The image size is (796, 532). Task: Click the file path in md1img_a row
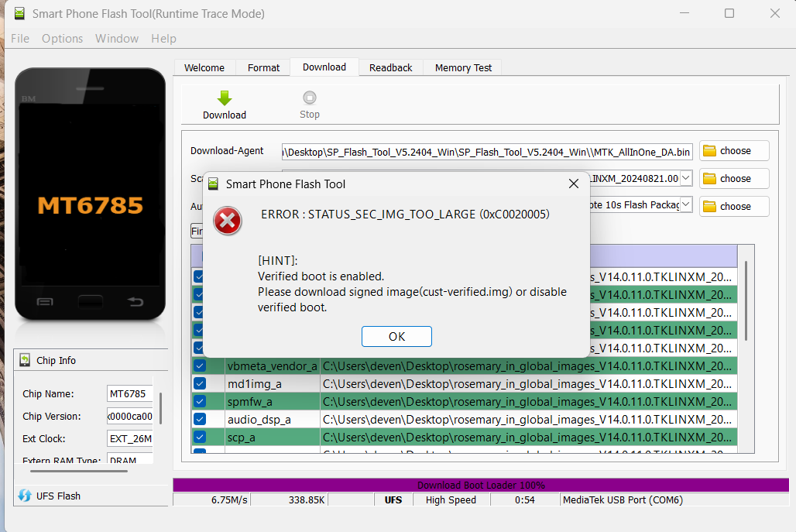tap(528, 384)
